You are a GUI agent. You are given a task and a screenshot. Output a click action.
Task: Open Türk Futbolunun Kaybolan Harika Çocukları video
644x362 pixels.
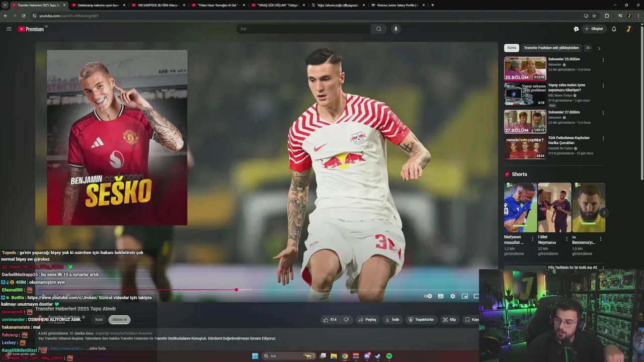tap(525, 147)
